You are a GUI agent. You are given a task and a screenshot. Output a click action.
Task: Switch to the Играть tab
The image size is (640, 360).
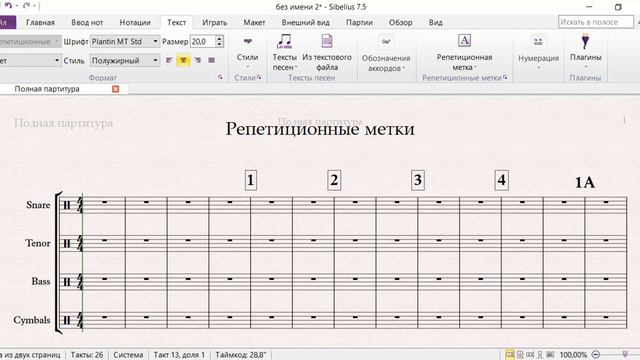pos(214,22)
